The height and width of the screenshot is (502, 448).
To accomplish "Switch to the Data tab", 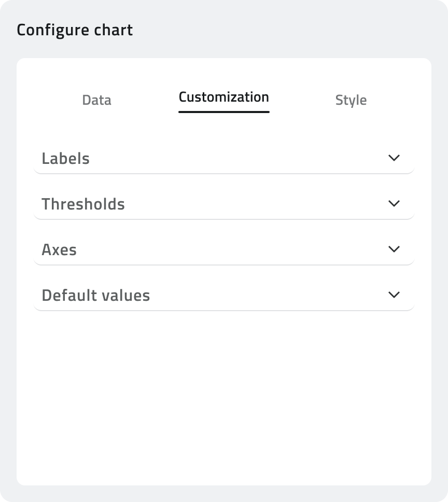I will point(96,100).
